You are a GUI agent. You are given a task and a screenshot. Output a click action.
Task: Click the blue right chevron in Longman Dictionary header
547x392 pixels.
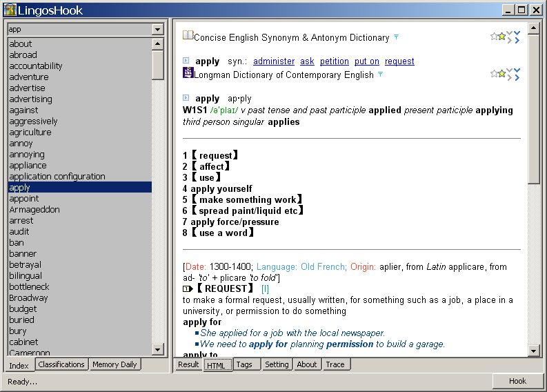(x=517, y=78)
